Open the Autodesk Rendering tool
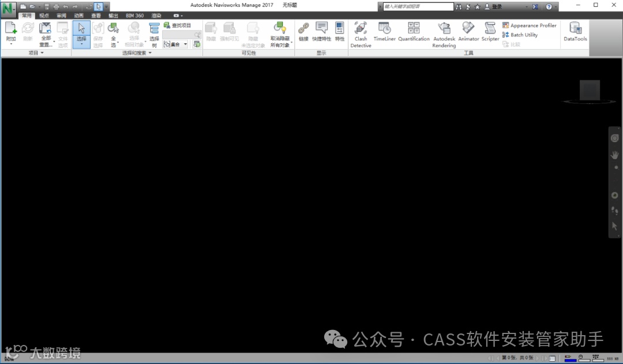Image resolution: width=623 pixels, height=364 pixels. tap(444, 35)
